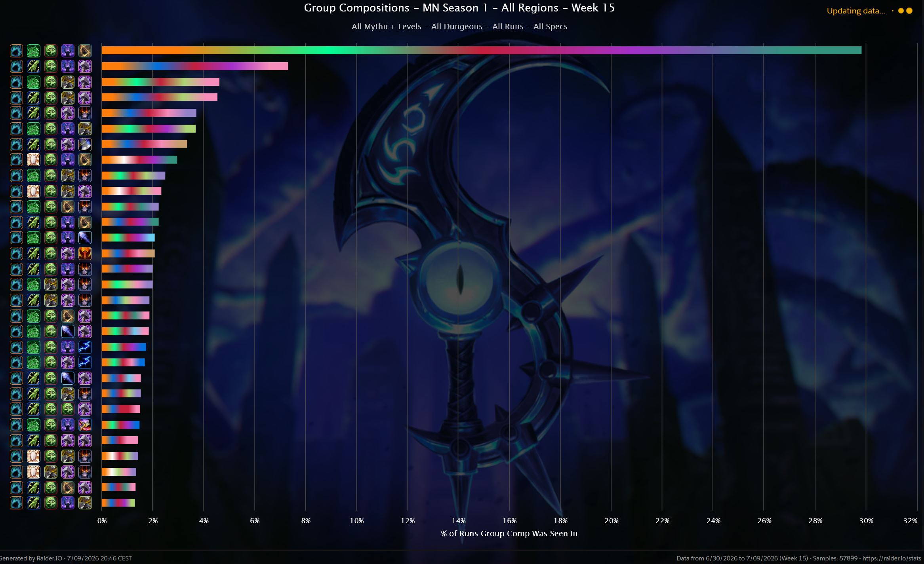The height and width of the screenshot is (564, 924).
Task: Click the gold hunter icon ending the bottom row
Action: [85, 503]
